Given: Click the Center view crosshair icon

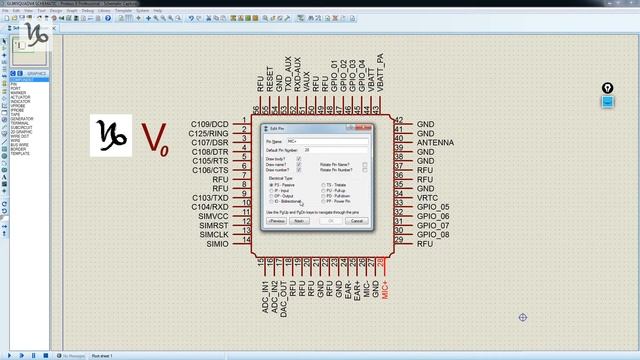Looking at the screenshot, I should pos(148,18).
